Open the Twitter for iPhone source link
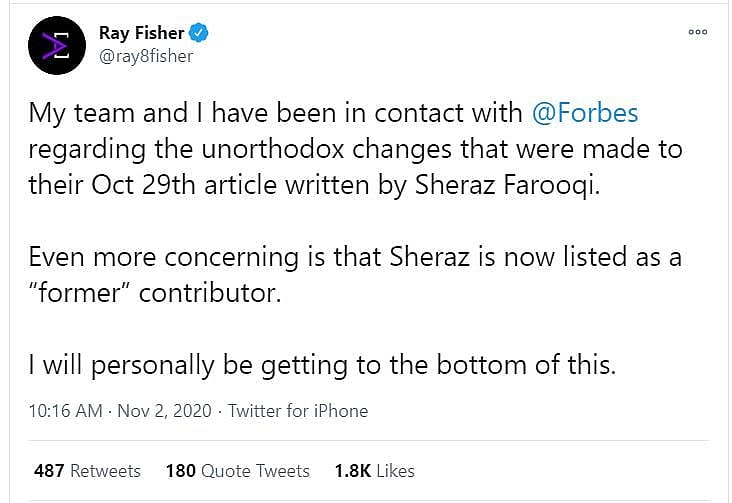The image size is (732, 503). coord(298,411)
